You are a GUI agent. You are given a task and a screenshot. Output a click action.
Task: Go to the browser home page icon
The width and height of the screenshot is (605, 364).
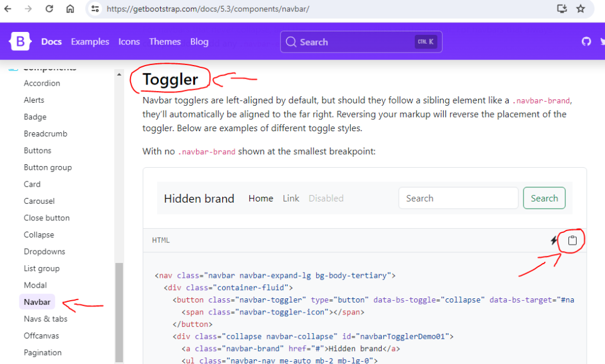pos(70,9)
